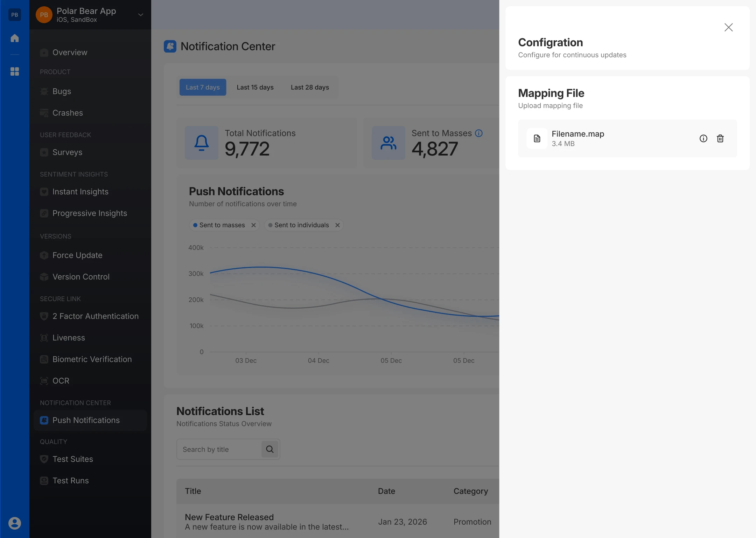Image resolution: width=756 pixels, height=538 pixels.
Task: Click the Overview sidebar icon
Action: [44, 53]
